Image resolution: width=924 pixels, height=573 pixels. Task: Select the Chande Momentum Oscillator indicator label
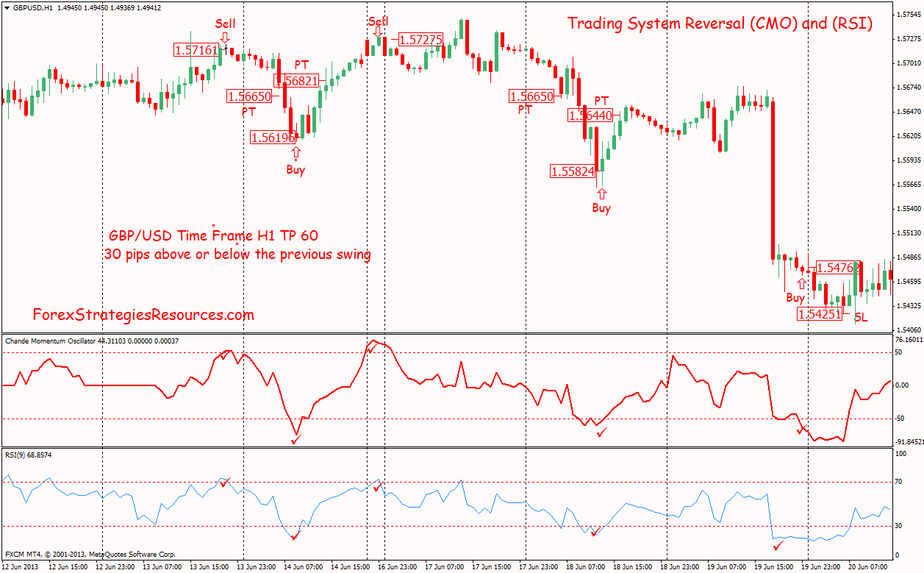pos(92,341)
